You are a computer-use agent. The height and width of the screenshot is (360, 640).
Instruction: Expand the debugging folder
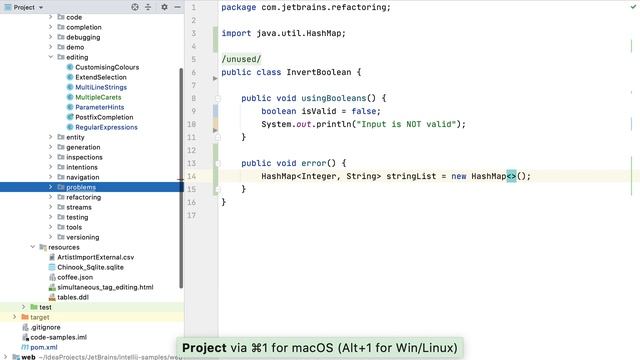(x=51, y=37)
